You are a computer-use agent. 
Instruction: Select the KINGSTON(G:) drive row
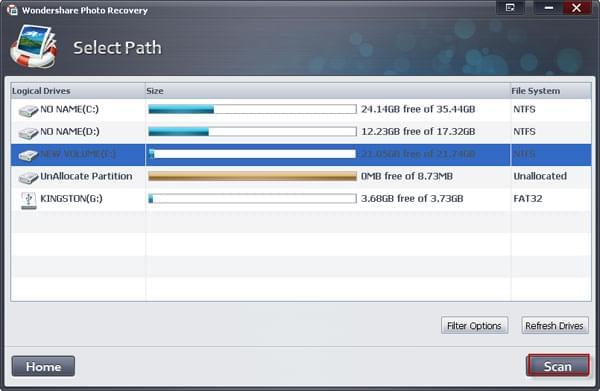(301, 199)
